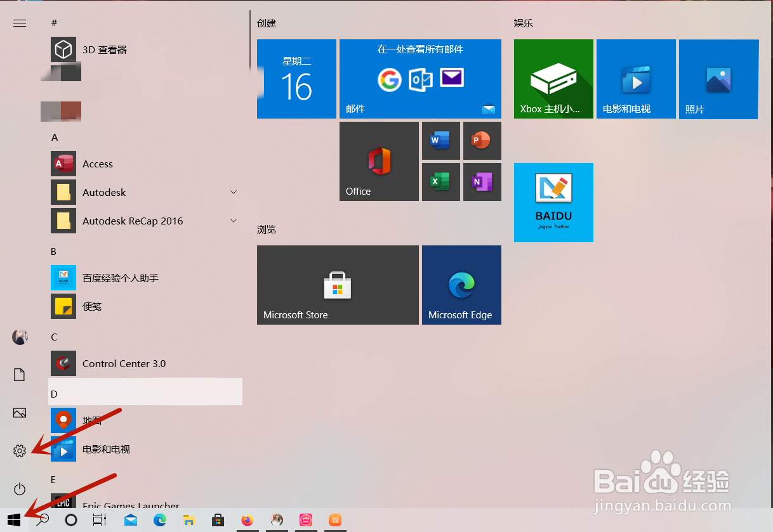773x532 pixels.
Task: Switch to Firefox on the taskbar
Action: coord(248,520)
